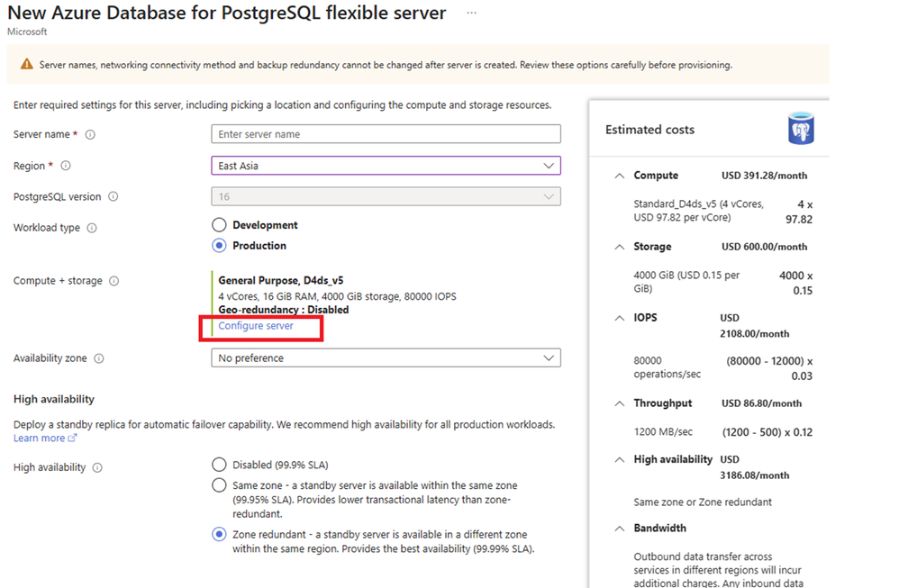Screen dimensions: 899x588
Task: Collapse the Storage cost section
Action: point(619,247)
